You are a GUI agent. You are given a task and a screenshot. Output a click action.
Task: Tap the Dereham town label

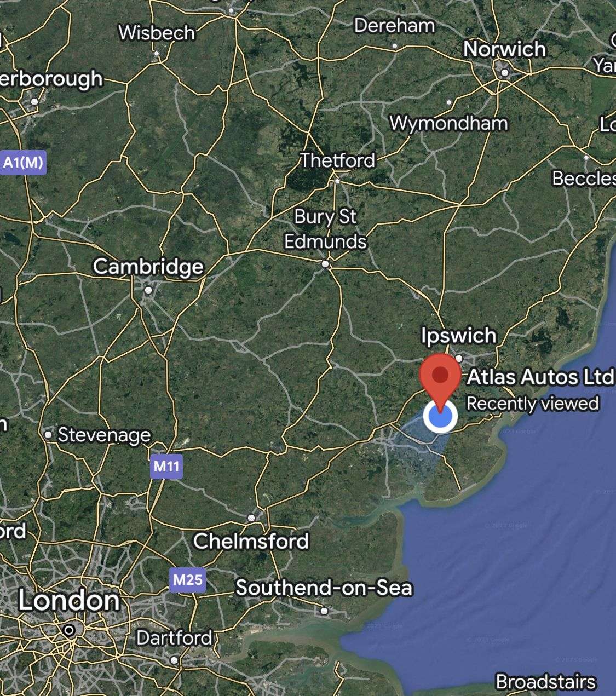click(x=394, y=25)
